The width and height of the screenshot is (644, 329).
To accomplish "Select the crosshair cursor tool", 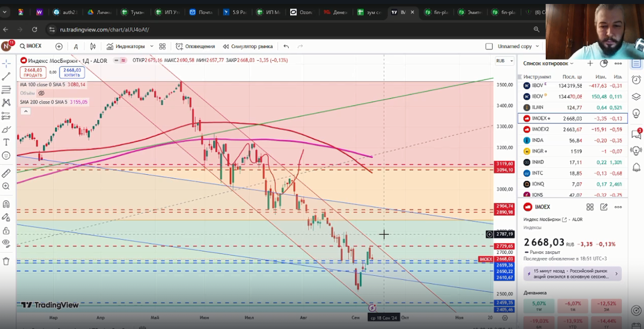I will tap(6, 63).
